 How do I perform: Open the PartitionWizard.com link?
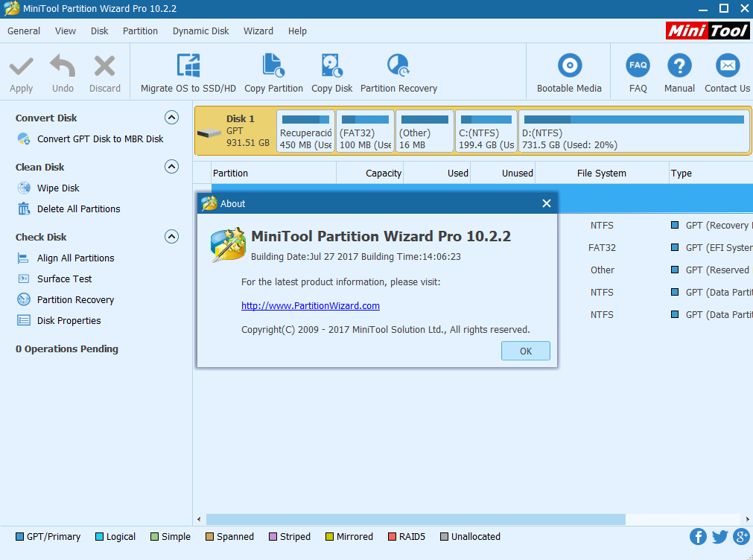[311, 306]
